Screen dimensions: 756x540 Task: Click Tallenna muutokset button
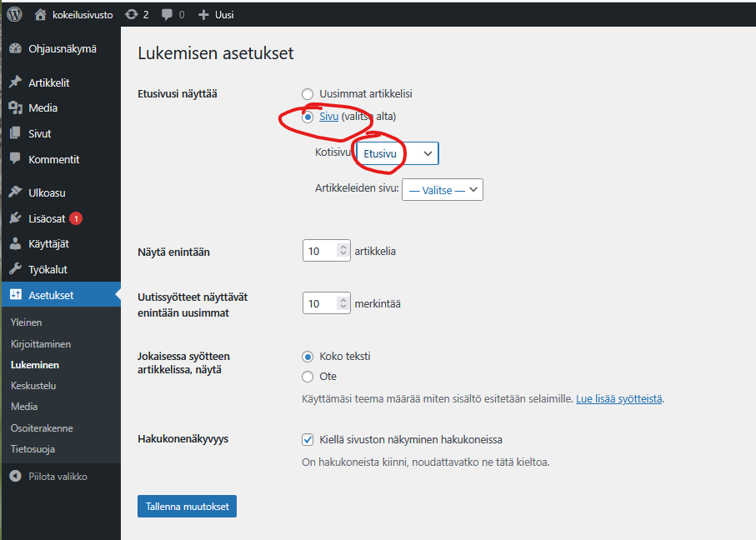[187, 507]
